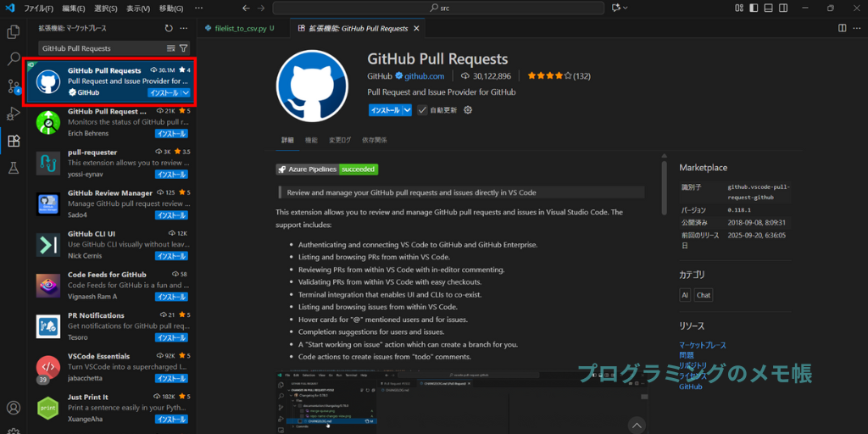The height and width of the screenshot is (434, 868).
Task: Clear extensions search results icon
Action: 171,48
